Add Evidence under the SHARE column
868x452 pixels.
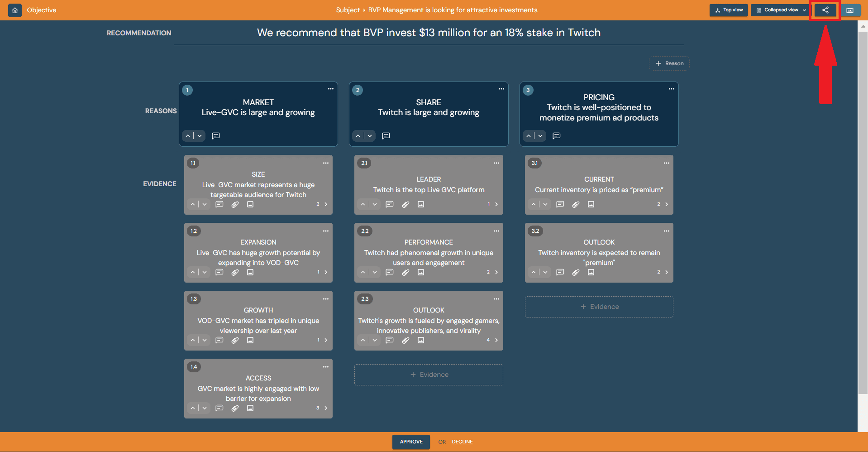(x=429, y=375)
